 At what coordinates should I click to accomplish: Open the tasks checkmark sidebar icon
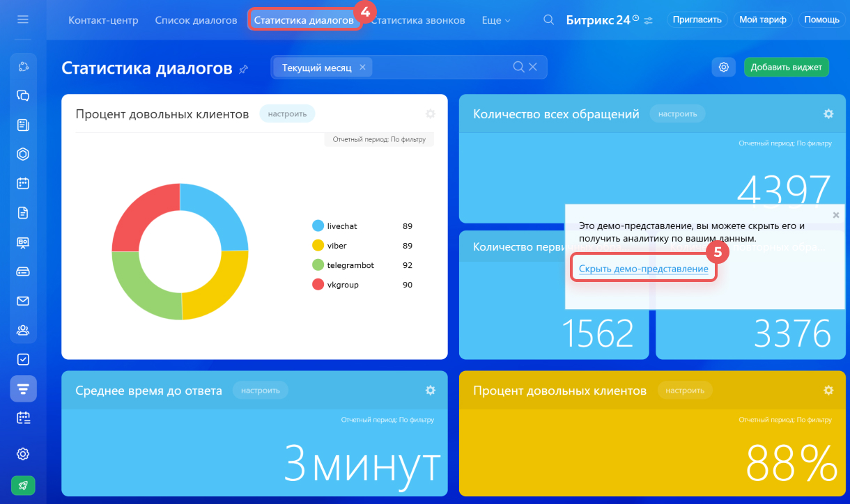23,359
